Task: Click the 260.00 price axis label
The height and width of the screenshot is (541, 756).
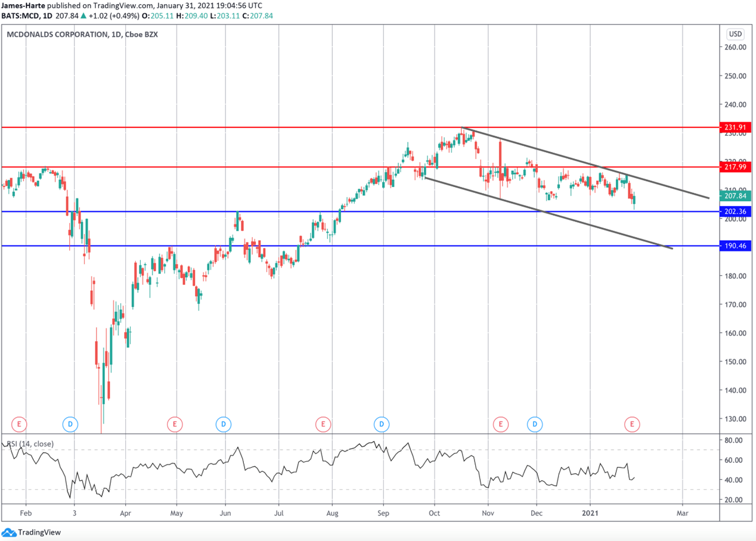Action: (x=736, y=47)
